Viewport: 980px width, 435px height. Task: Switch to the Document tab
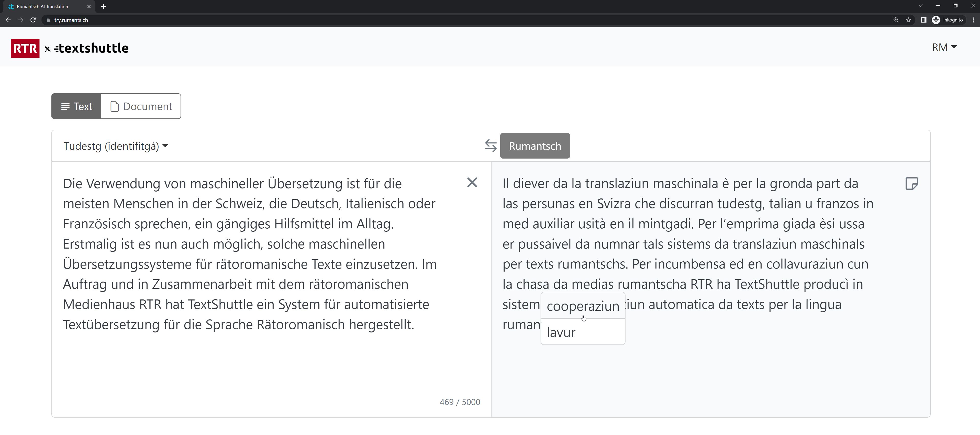click(141, 106)
